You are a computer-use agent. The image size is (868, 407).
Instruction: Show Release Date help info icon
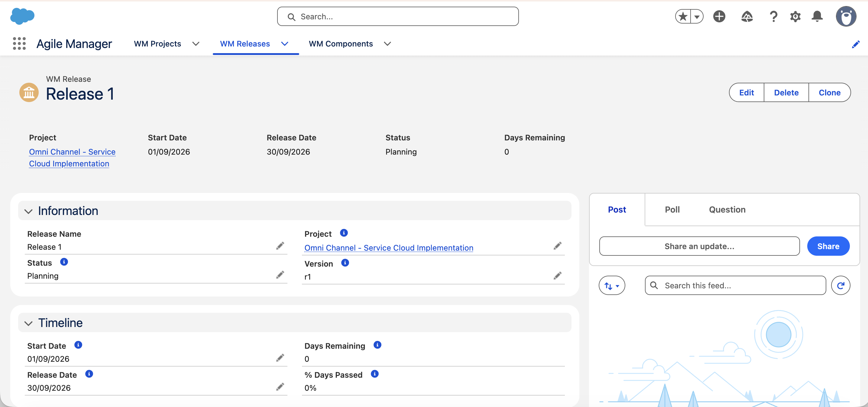coord(89,374)
